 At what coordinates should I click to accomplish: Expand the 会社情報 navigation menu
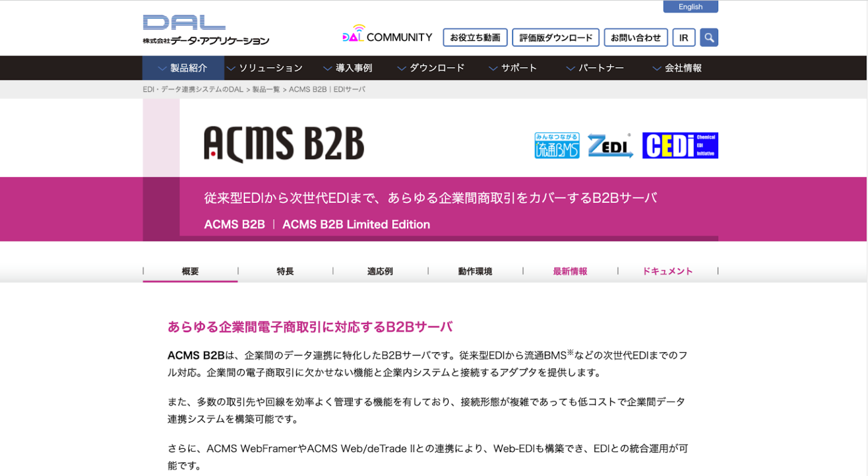pos(677,68)
